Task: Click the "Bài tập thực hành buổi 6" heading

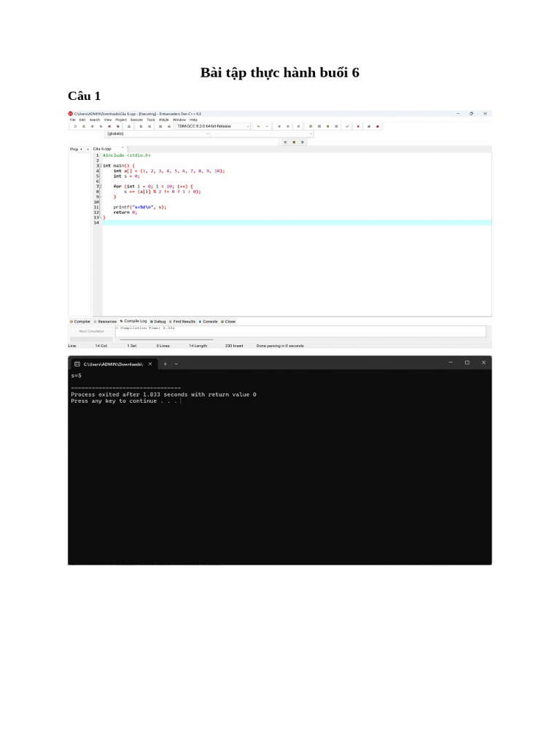Action: 279,72
